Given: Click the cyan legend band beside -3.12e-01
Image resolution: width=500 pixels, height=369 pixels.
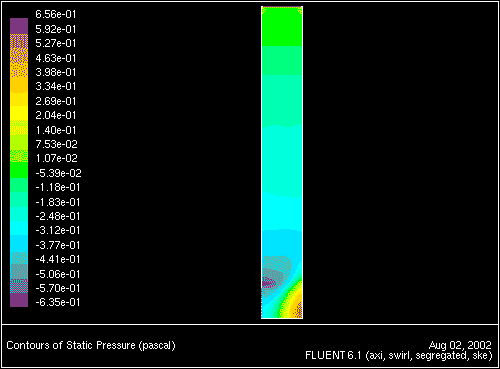Looking at the screenshot, I should coord(19,228).
